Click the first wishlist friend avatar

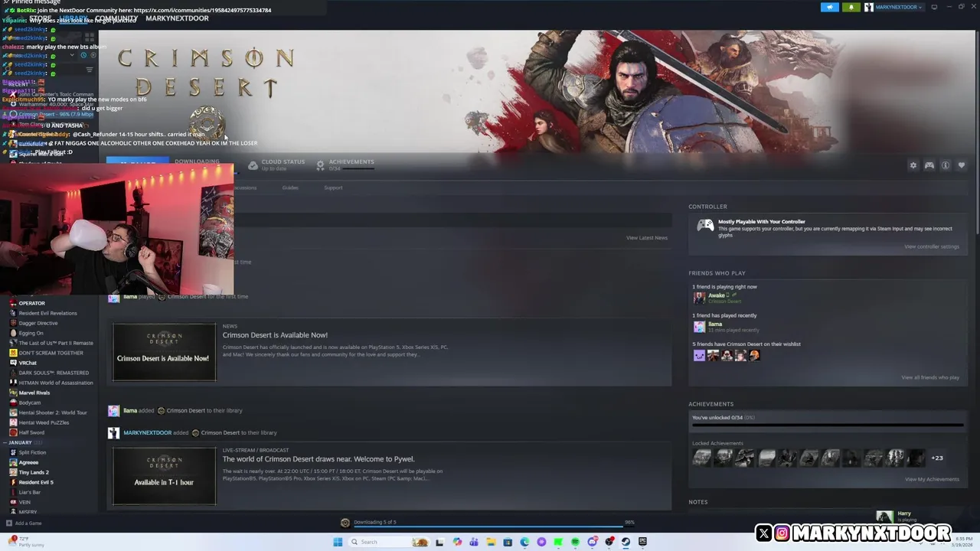(699, 355)
